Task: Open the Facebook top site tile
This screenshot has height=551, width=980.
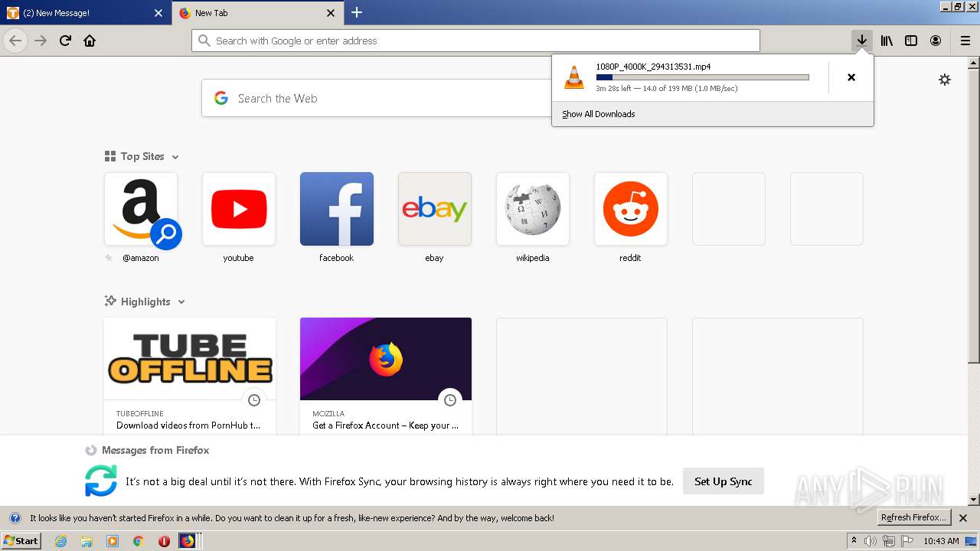Action: pyautogui.click(x=337, y=209)
